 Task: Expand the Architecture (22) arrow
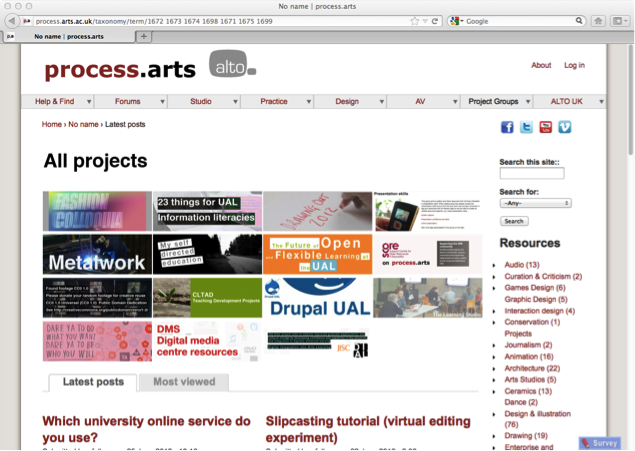point(494,369)
